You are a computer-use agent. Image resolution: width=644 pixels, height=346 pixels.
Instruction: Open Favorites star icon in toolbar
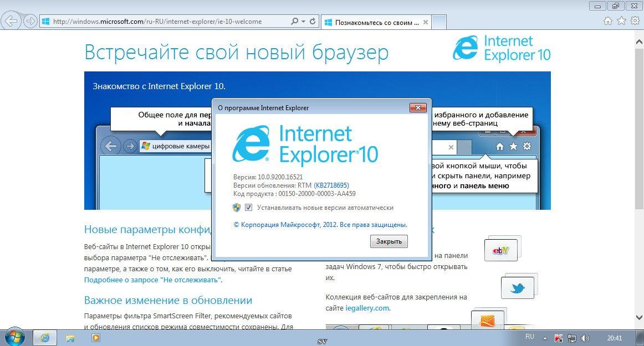(x=621, y=21)
